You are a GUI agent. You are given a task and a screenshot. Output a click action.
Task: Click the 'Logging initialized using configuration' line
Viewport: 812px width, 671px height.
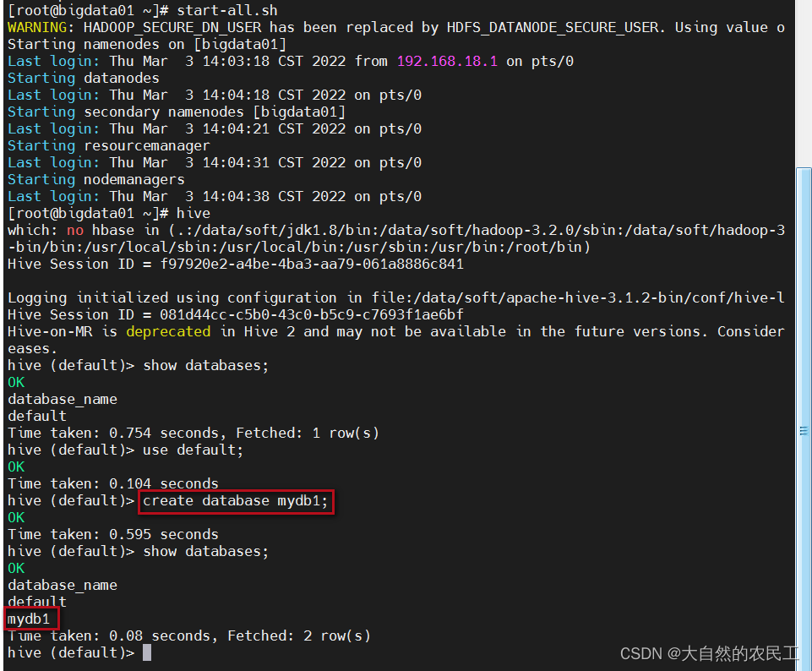click(396, 297)
